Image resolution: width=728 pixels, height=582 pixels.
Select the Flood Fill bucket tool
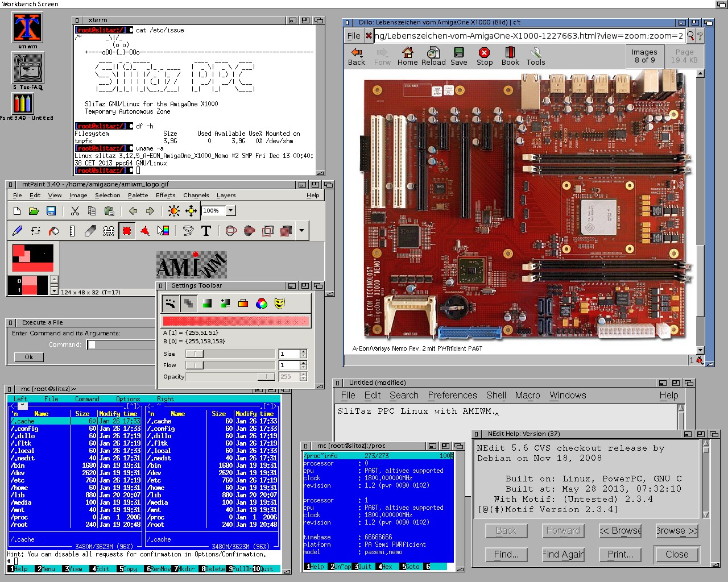point(54,231)
